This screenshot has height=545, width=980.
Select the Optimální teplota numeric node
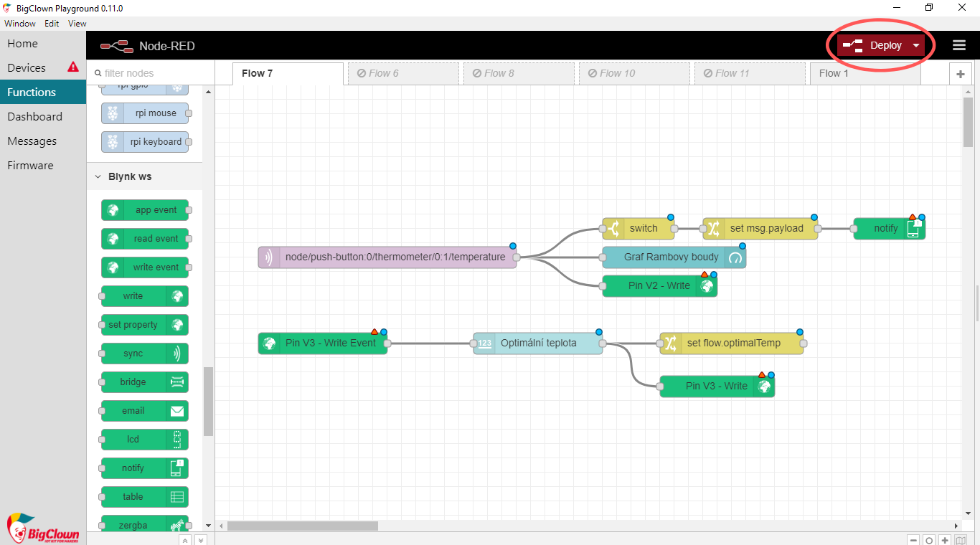click(538, 343)
